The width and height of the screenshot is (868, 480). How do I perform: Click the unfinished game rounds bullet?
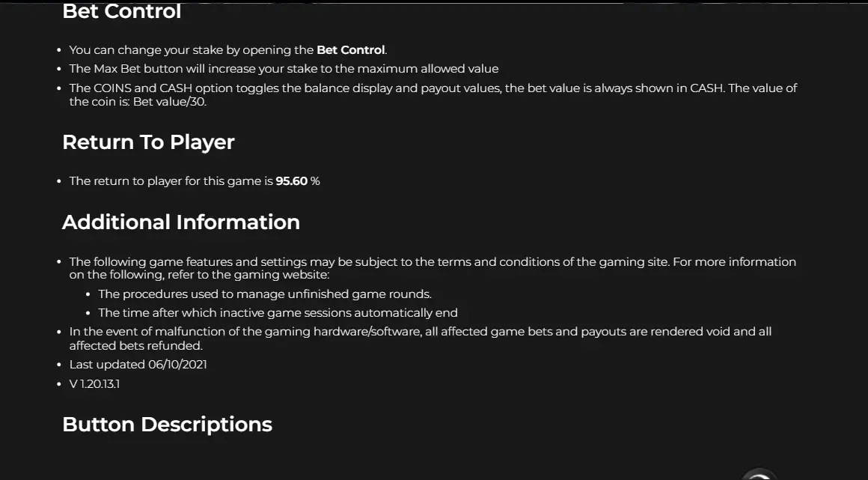tap(265, 294)
